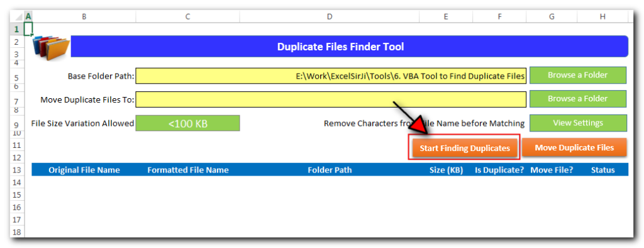
Task: Click the Folder Path column header
Action: click(330, 170)
